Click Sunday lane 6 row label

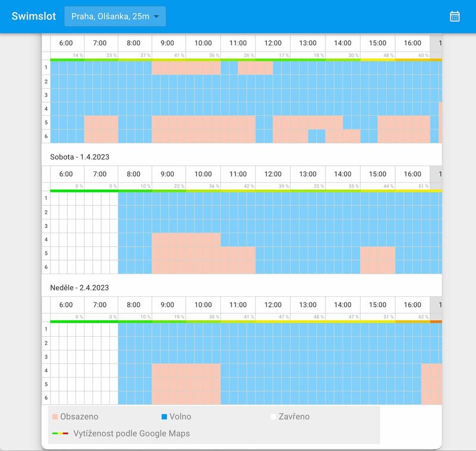coord(46,397)
